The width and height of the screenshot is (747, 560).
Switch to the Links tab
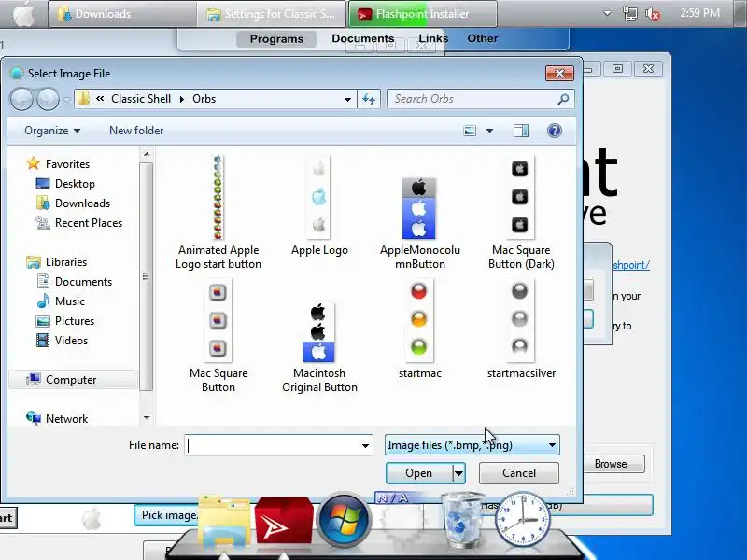[433, 38]
